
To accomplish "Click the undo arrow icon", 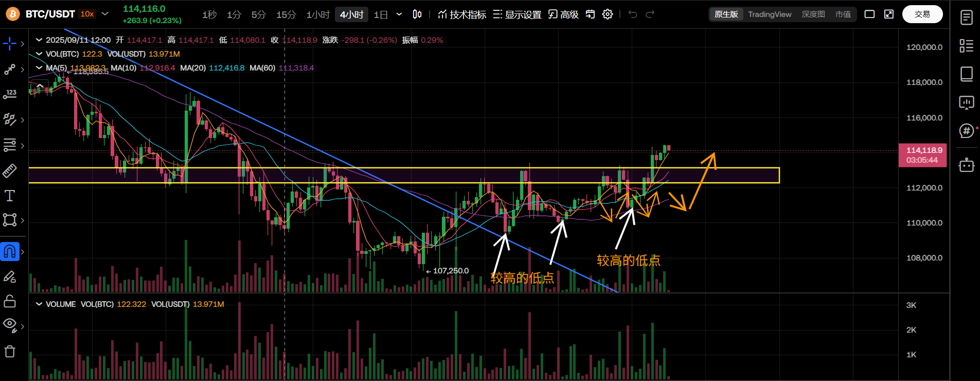I will tap(633, 14).
